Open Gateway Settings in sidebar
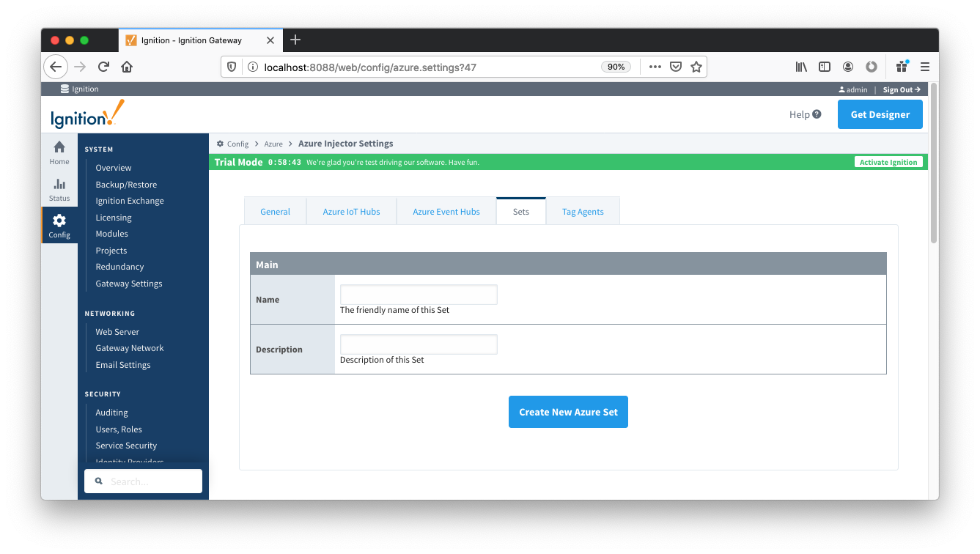 pos(129,284)
